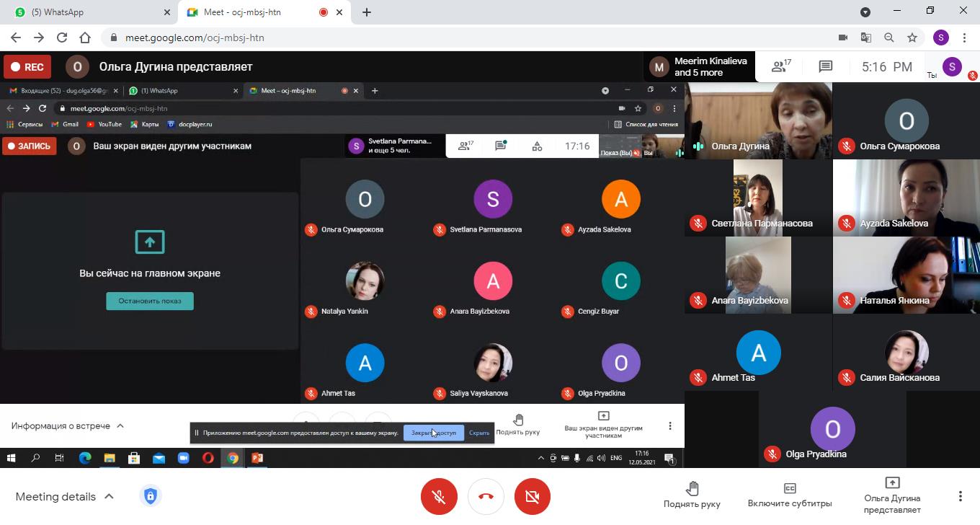Open Chrome three-dot menu
The width and height of the screenshot is (980, 525).
pos(964,37)
